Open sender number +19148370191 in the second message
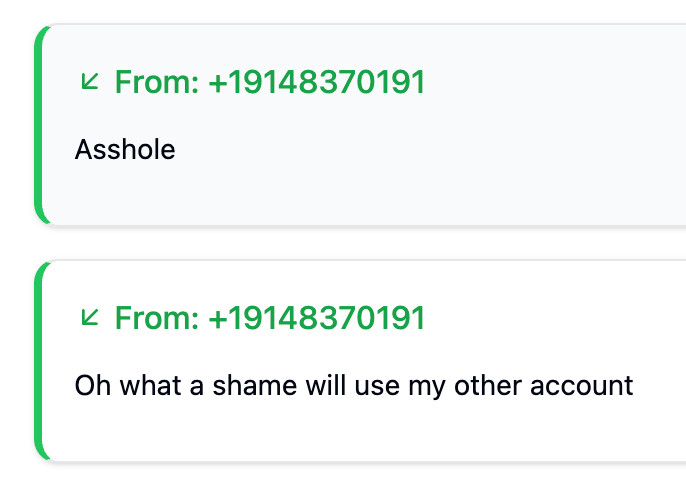This screenshot has width=686, height=492. tap(317, 318)
